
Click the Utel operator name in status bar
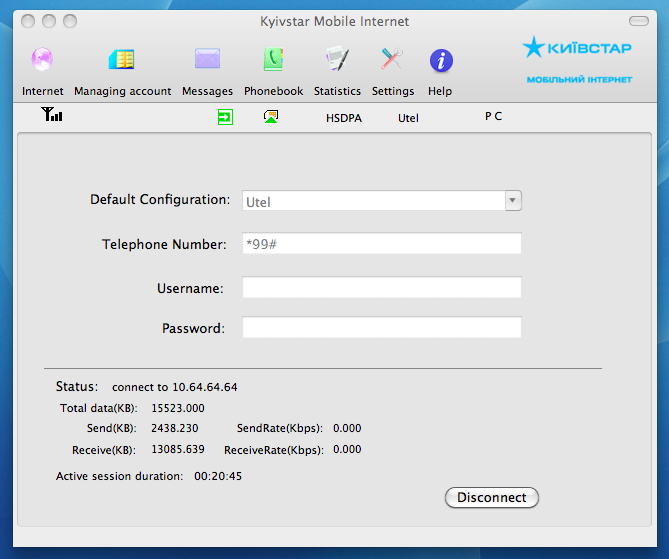[408, 118]
